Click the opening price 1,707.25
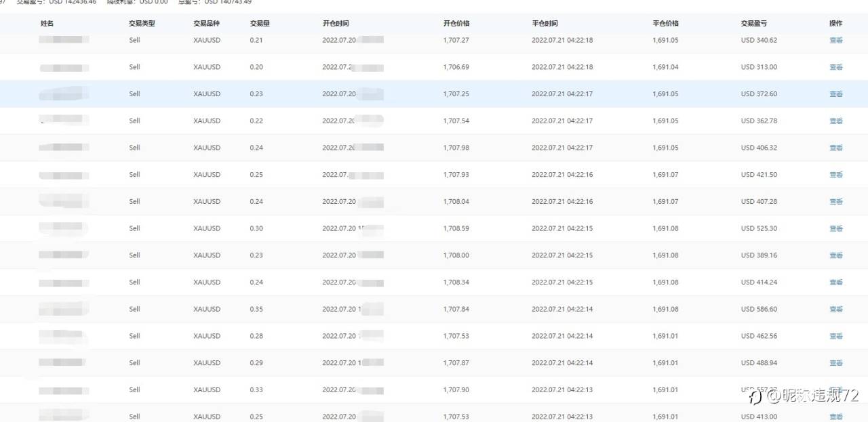 [x=456, y=94]
